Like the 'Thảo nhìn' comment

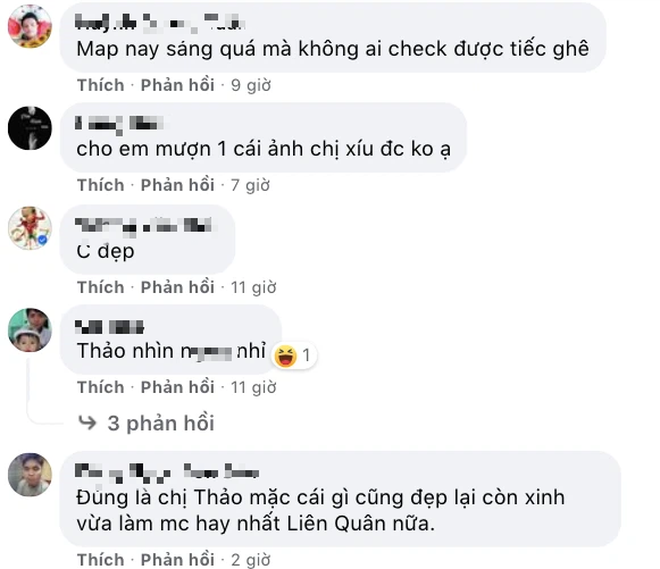101,387
